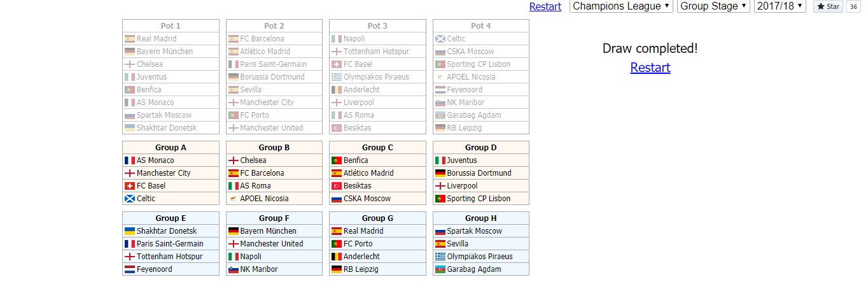Click the Belgian flag beside Anderlecht in Group G
Screen dimensions: 868x298
pyautogui.click(x=337, y=257)
